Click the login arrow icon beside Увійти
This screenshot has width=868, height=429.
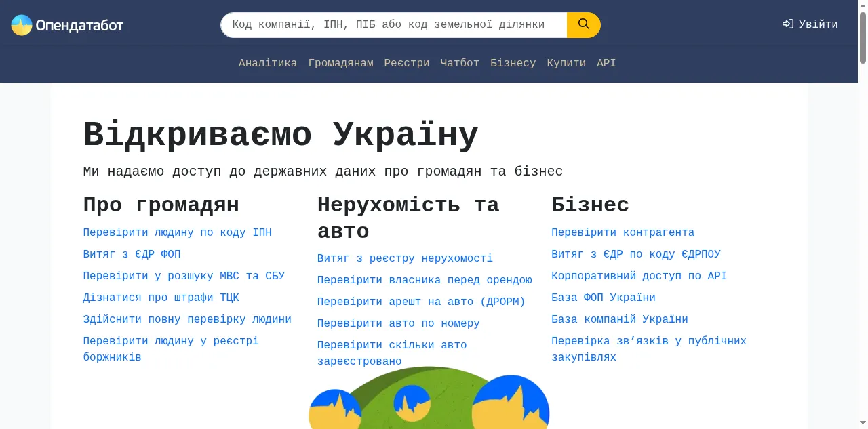(x=788, y=24)
